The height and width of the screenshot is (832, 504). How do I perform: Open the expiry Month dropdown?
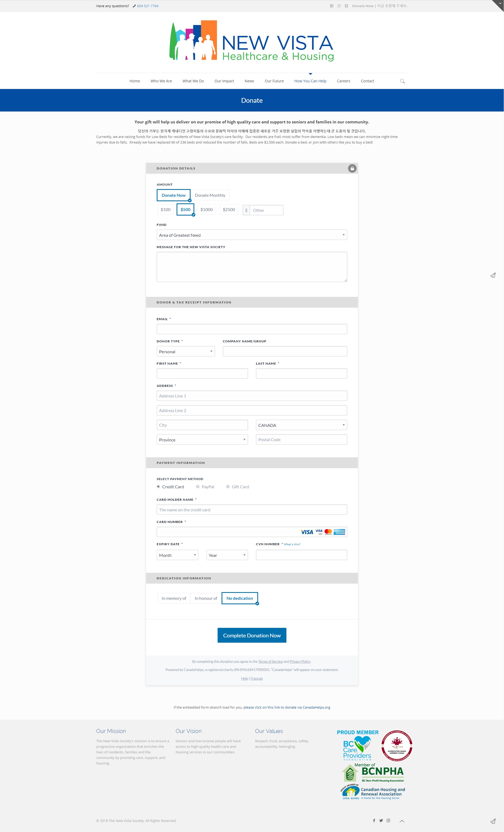177,555
